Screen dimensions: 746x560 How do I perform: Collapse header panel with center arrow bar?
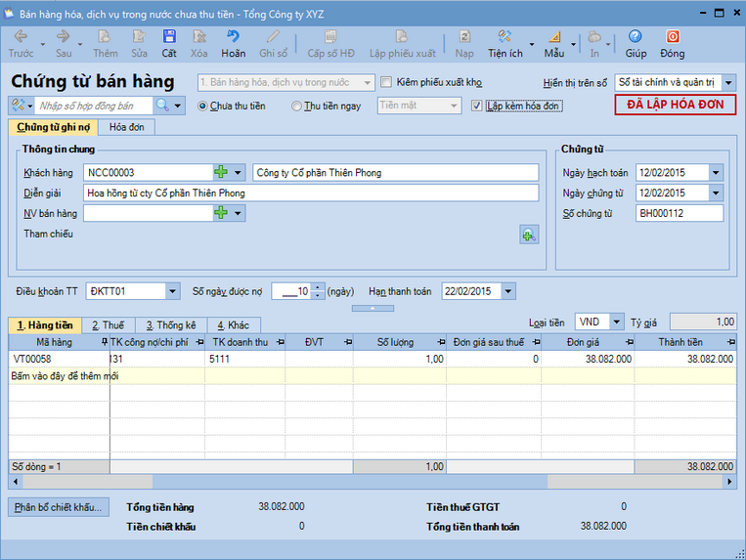pyautogui.click(x=373, y=309)
